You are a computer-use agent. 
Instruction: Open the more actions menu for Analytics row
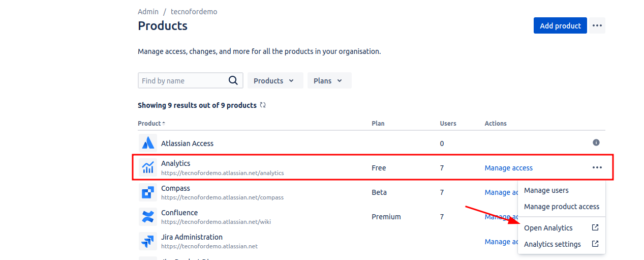pos(597,168)
